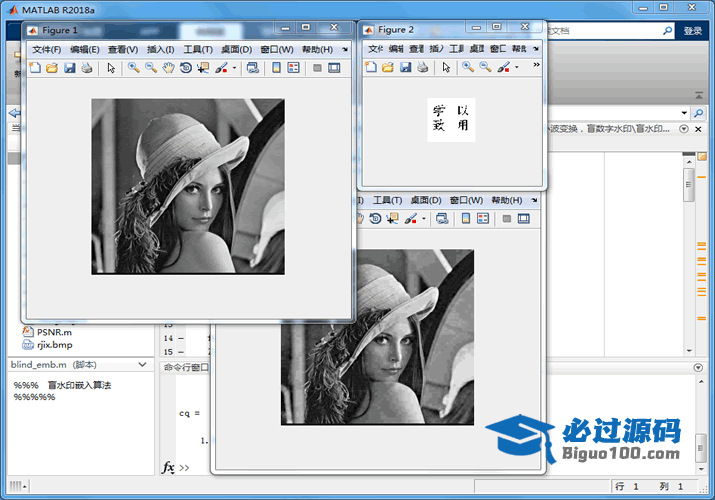Print figure icon in Figure 1 toolbar
Viewport: 715px width, 500px height.
87,68
